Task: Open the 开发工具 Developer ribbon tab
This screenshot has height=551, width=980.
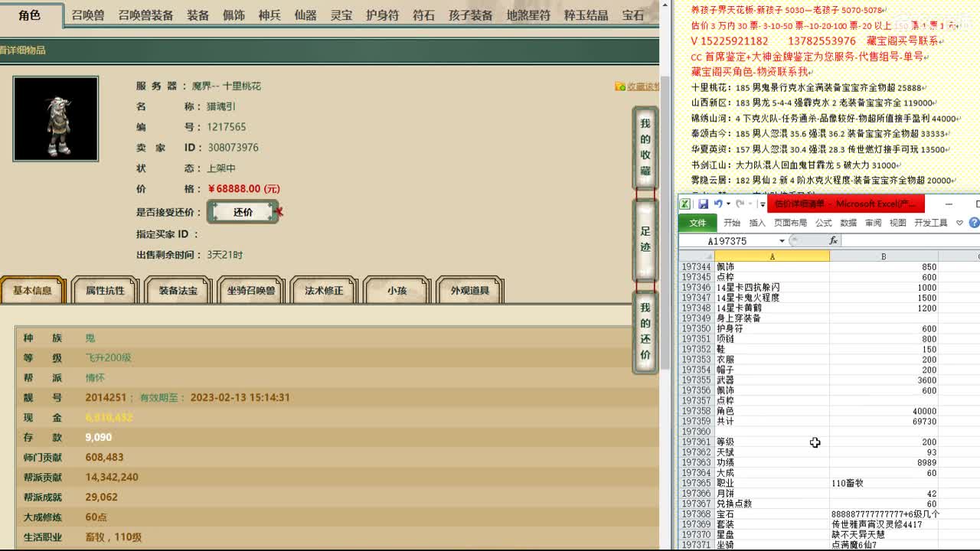Action: tap(930, 223)
